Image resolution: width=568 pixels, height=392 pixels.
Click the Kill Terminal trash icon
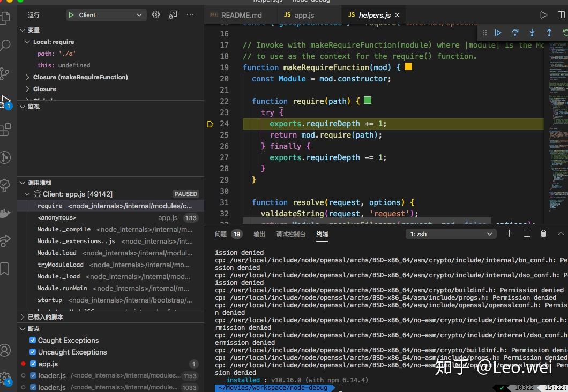pyautogui.click(x=543, y=233)
